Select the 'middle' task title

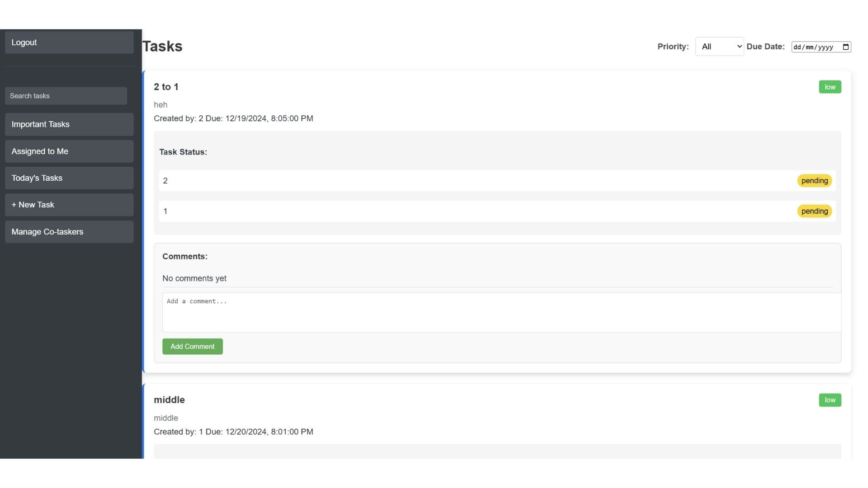point(169,400)
